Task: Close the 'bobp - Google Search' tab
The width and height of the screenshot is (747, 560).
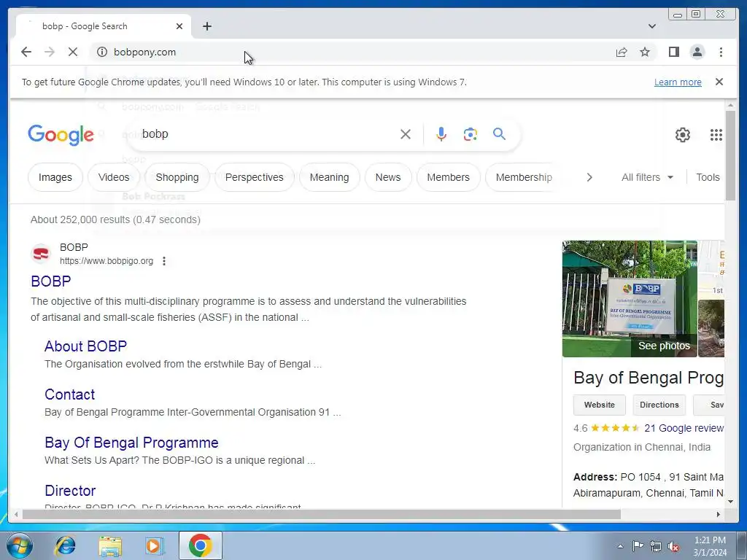Action: point(179,26)
